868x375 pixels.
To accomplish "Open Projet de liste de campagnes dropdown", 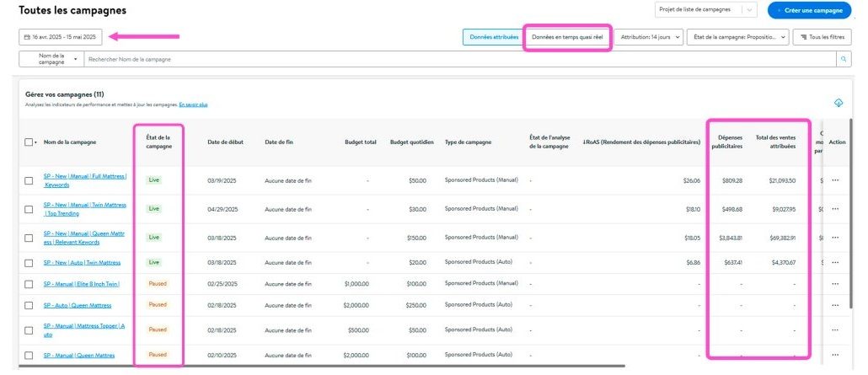I will coord(705,10).
